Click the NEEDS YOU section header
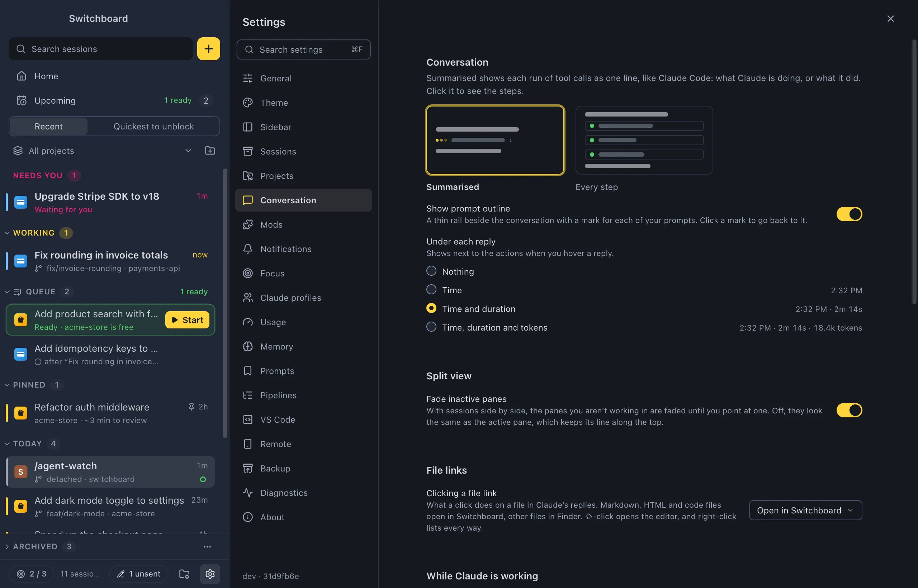This screenshot has height=588, width=918. 38,176
